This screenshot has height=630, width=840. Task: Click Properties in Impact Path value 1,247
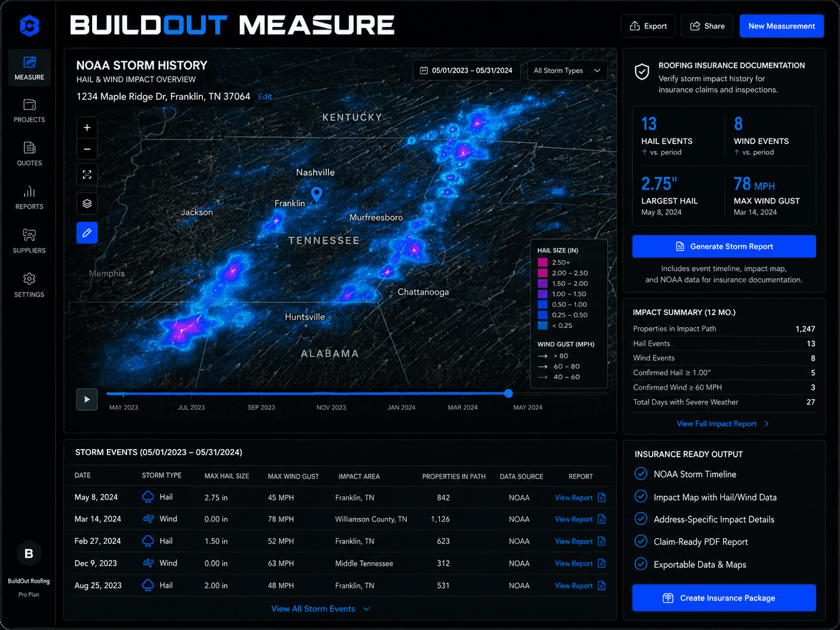805,329
